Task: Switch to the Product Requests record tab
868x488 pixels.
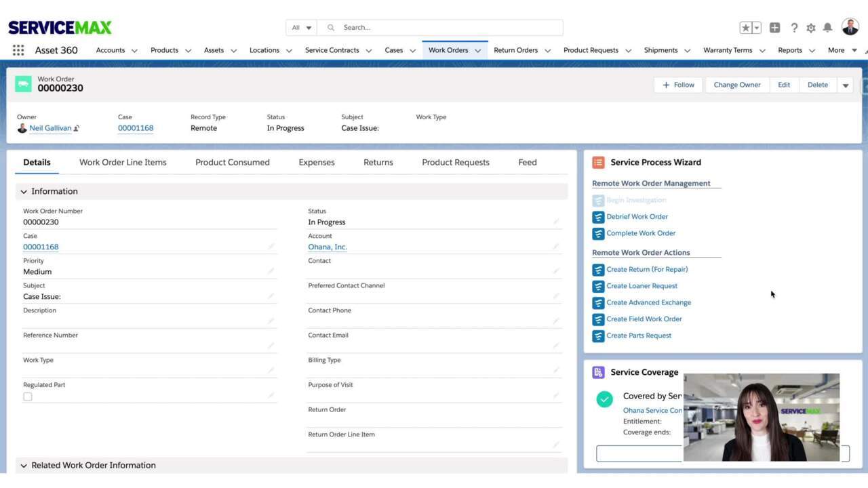Action: click(x=456, y=163)
